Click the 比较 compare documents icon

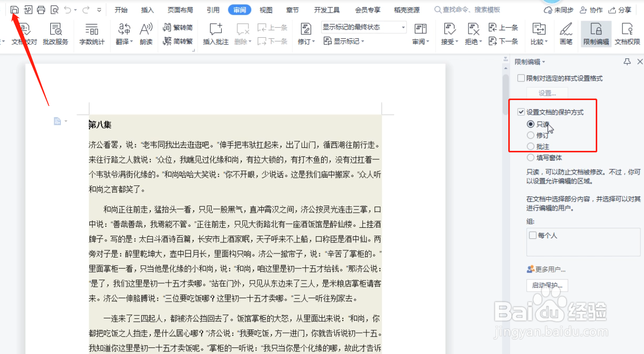pyautogui.click(x=539, y=29)
